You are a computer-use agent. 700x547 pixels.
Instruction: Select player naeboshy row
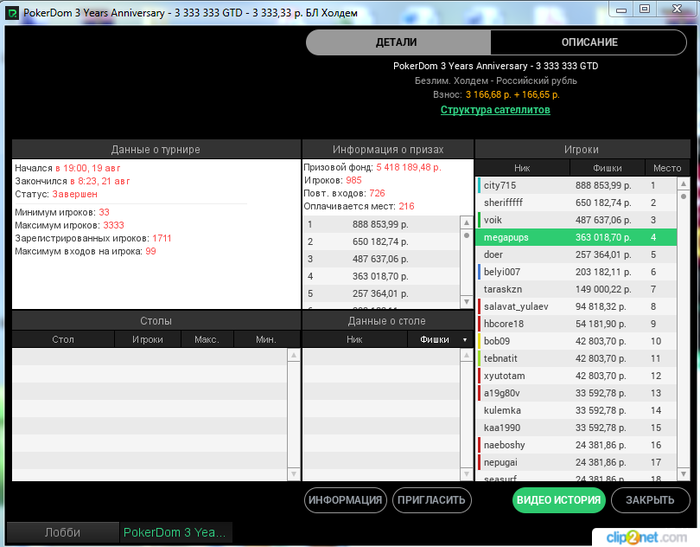(x=576, y=445)
